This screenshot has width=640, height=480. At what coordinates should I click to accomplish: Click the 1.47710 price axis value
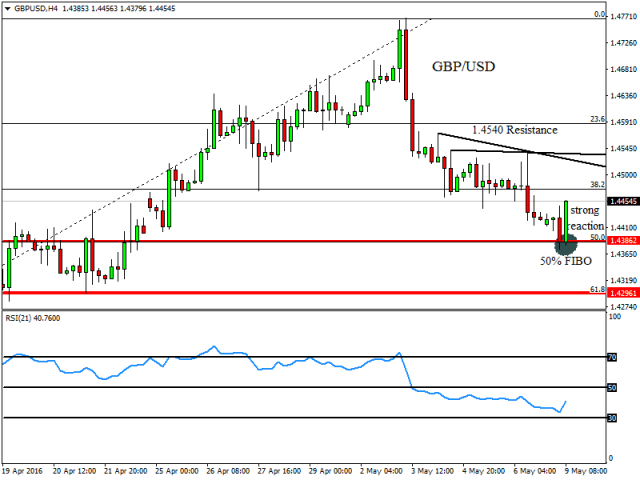623,16
